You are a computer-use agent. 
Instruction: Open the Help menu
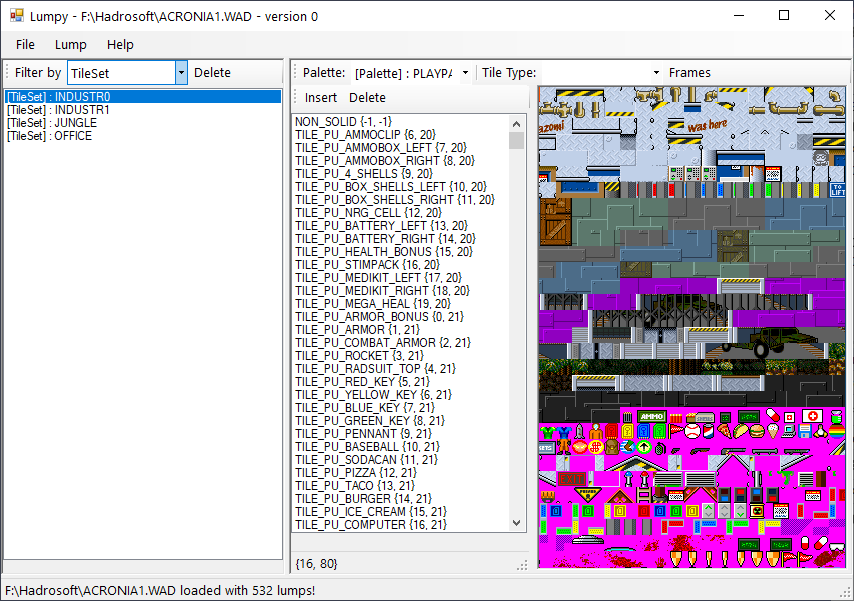pyautogui.click(x=120, y=45)
